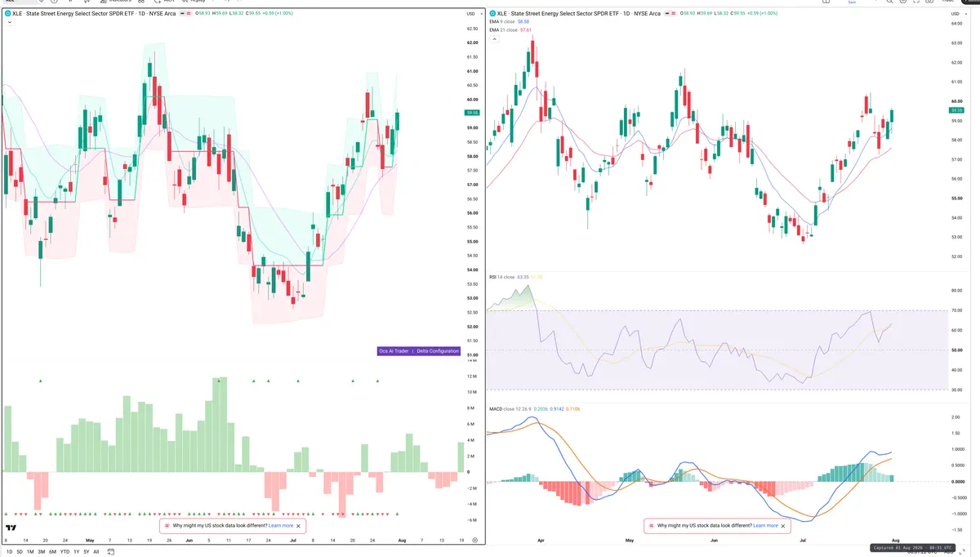This screenshot has width=980, height=557.
Task: Select the All time range
Action: point(96,552)
